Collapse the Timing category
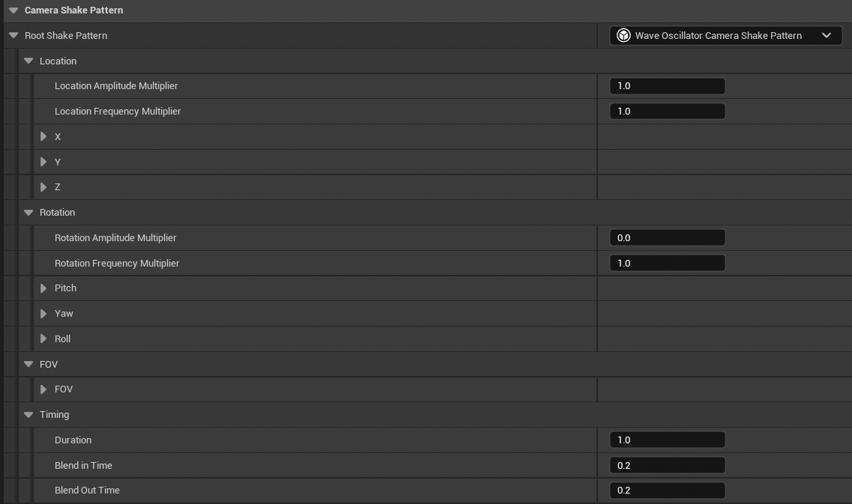This screenshot has width=852, height=504. (x=28, y=415)
